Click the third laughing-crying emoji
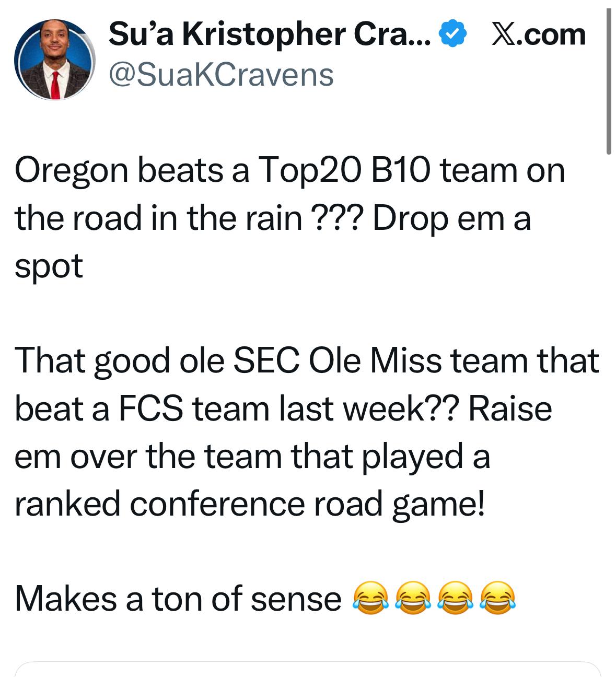The image size is (616, 677). (x=455, y=598)
